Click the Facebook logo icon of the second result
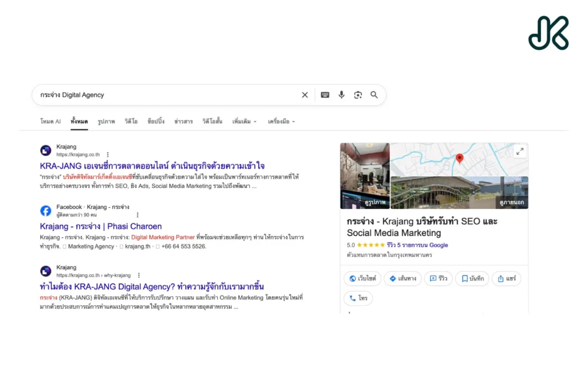588x392 pixels. tap(46, 211)
